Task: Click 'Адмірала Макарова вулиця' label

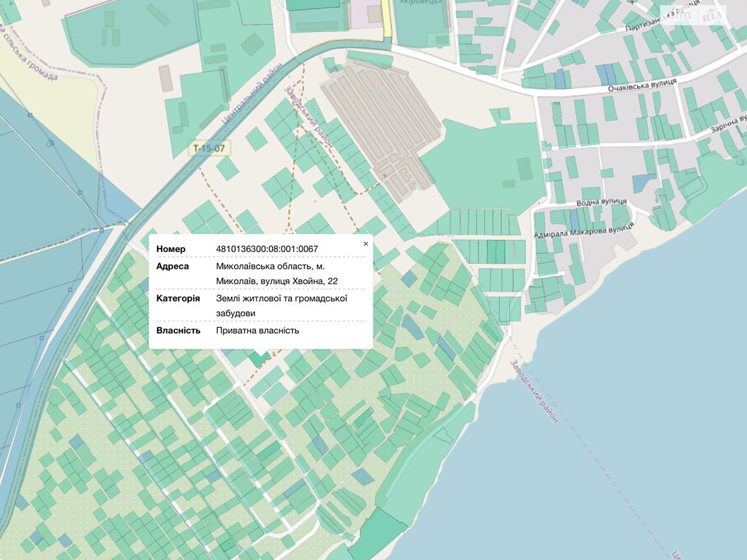Action: click(x=584, y=230)
